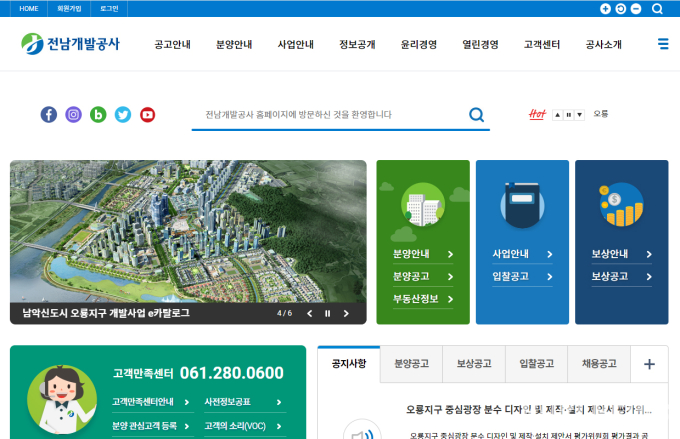Zoom out the page with minus icon
The height and width of the screenshot is (439, 680).
pyautogui.click(x=636, y=9)
